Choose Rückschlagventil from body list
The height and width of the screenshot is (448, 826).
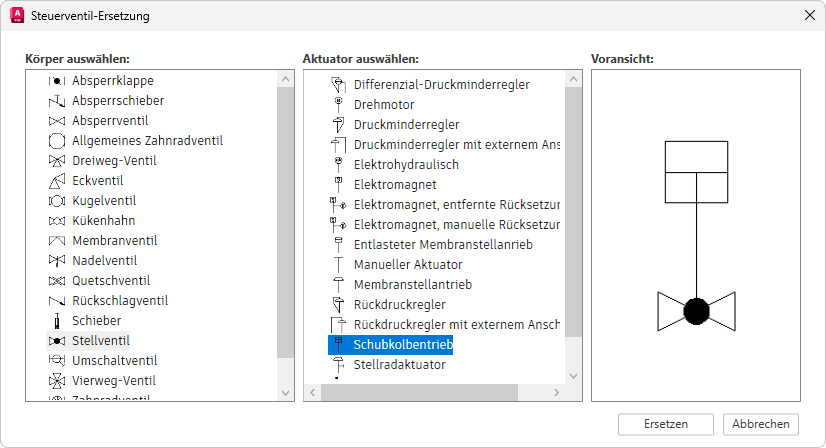click(120, 300)
